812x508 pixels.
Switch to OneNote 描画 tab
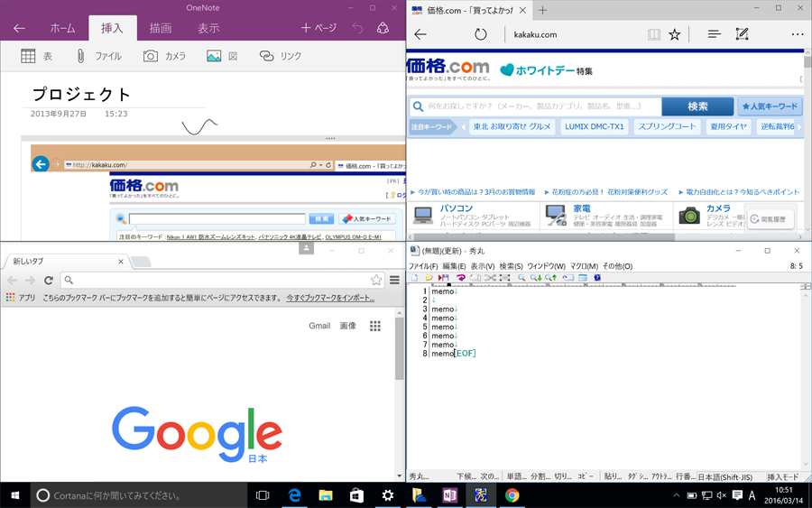pyautogui.click(x=161, y=28)
